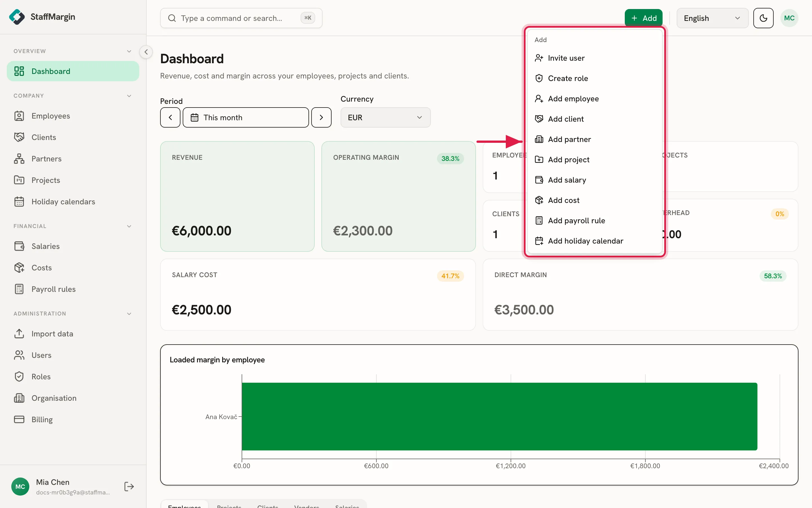Collapse the sidebar with the arrow handle
The height and width of the screenshot is (508, 812).
(146, 52)
